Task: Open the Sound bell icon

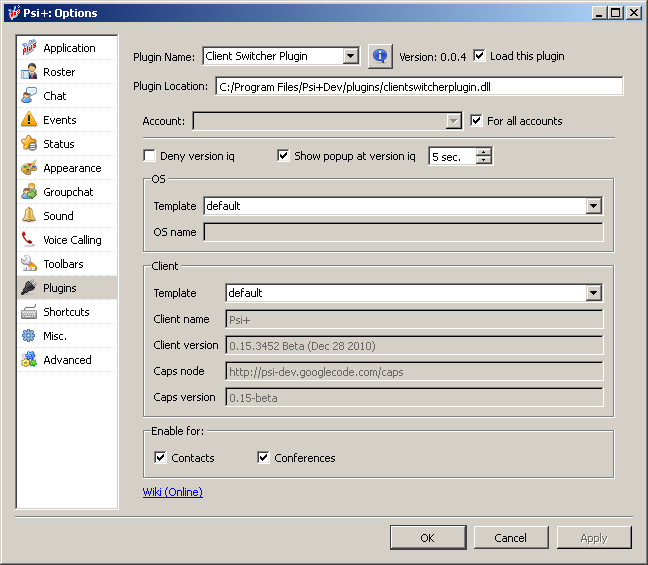Action: (x=29, y=216)
